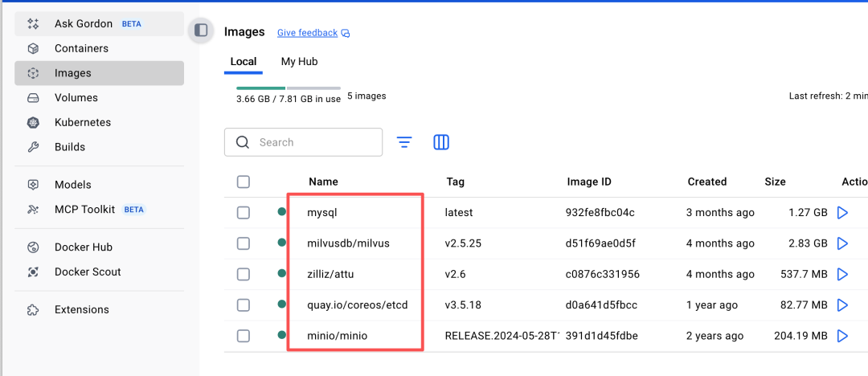Open Volumes in the sidebar
The height and width of the screenshot is (376, 868).
[x=100, y=98]
